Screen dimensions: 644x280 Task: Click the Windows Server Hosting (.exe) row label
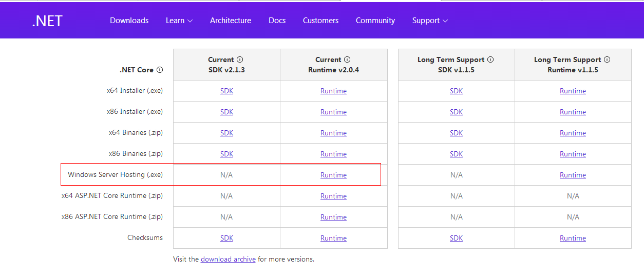115,174
